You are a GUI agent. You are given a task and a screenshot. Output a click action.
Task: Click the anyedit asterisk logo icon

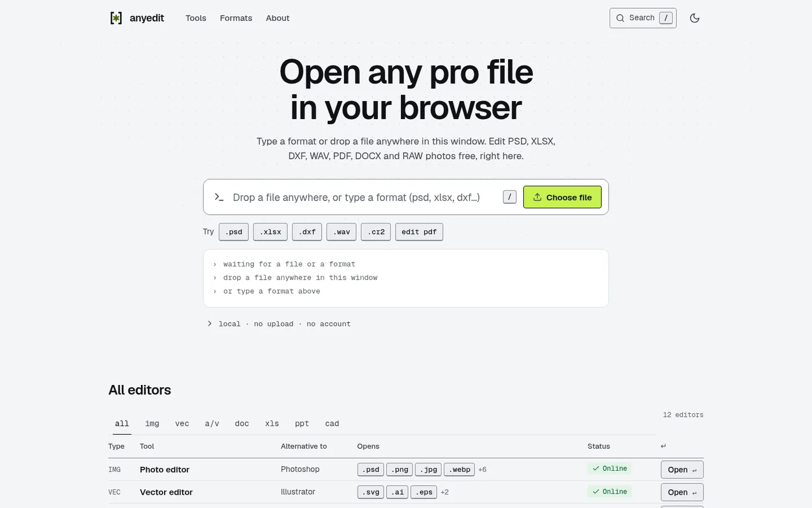tap(116, 18)
